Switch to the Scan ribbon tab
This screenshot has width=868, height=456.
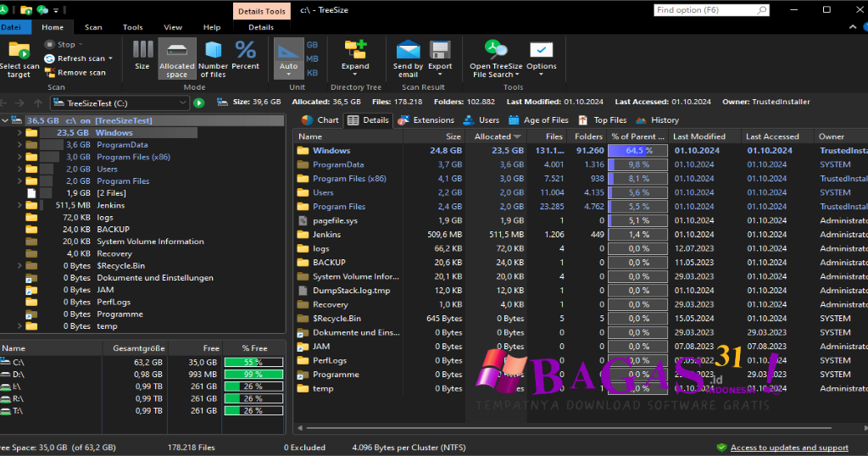coord(93,27)
